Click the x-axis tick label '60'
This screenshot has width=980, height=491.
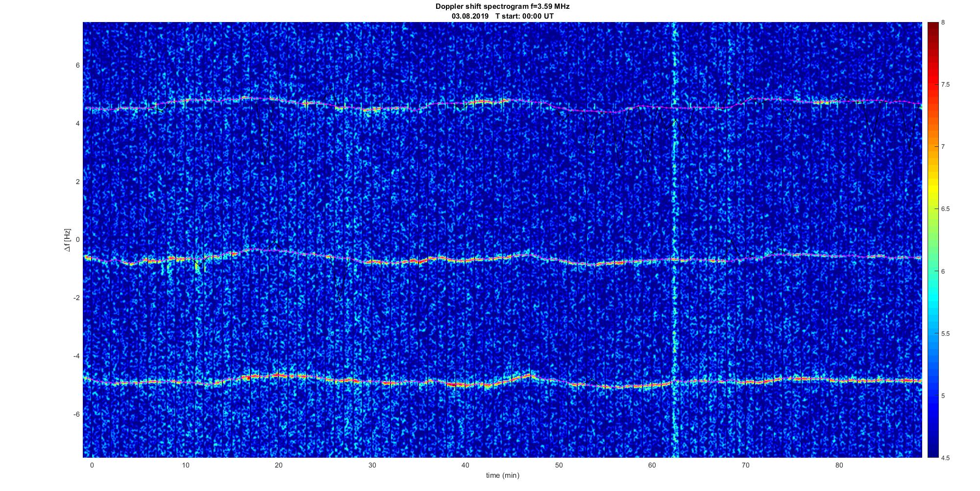click(652, 465)
